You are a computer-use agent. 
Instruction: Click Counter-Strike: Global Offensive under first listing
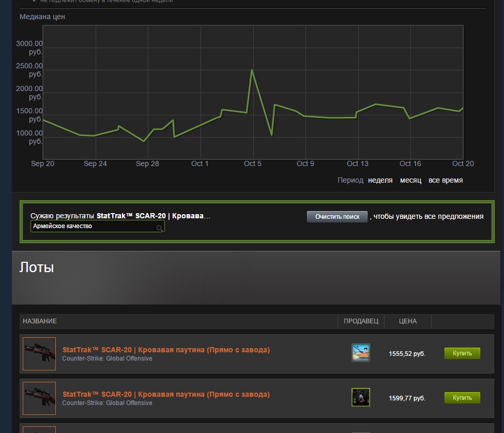click(107, 359)
